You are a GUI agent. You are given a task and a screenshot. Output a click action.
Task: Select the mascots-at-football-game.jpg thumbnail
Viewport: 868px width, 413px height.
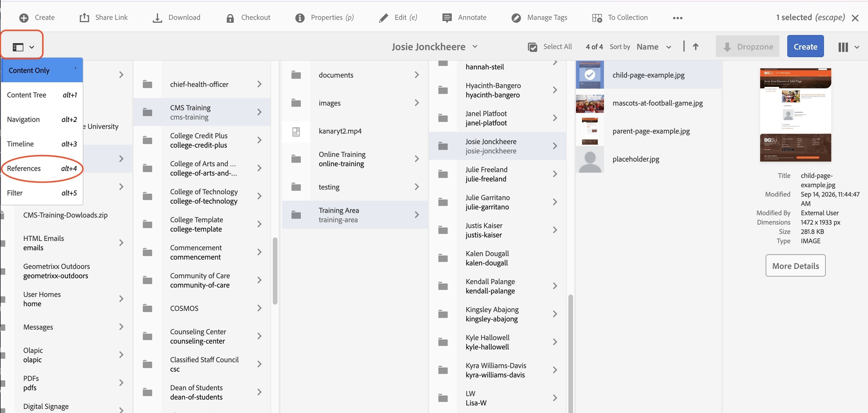(x=590, y=103)
